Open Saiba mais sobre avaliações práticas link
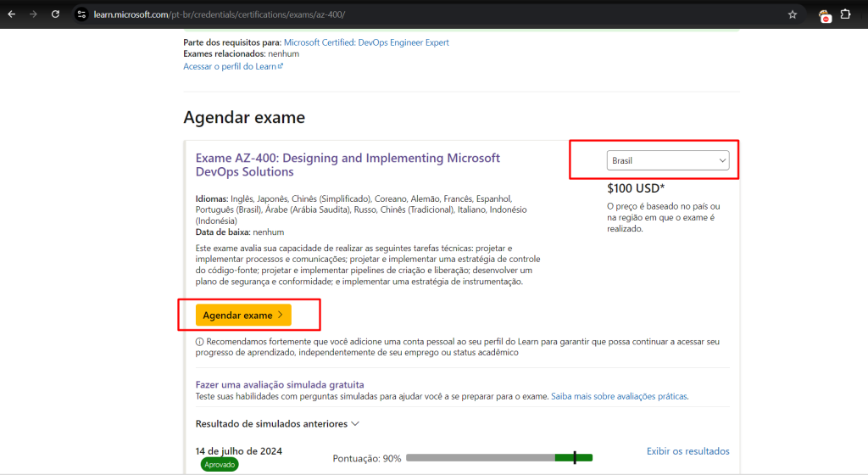 tap(619, 396)
